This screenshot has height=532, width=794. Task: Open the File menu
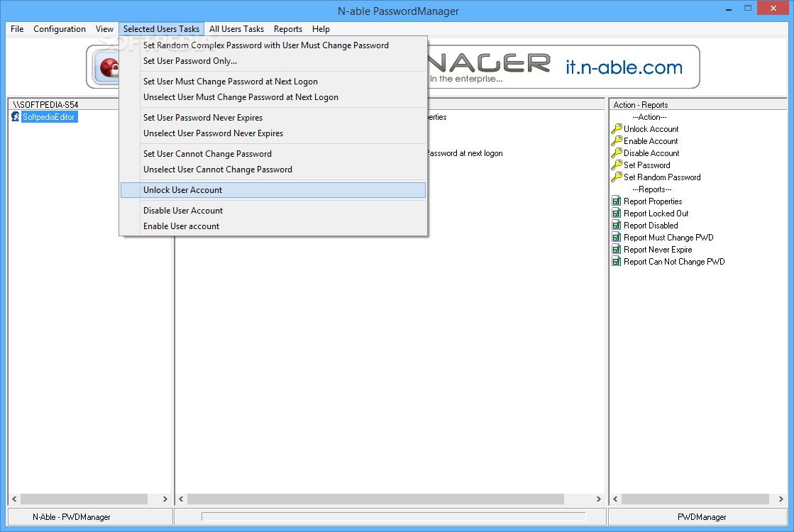17,29
